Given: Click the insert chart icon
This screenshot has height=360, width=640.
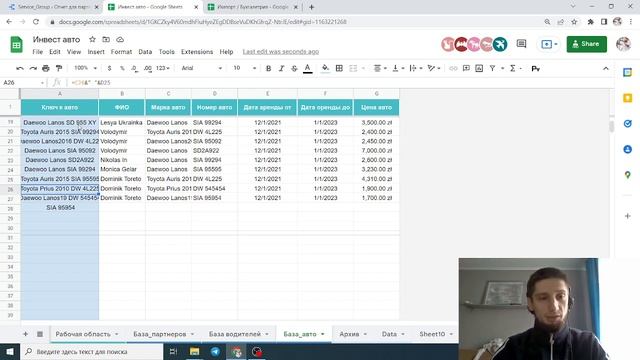Looking at the screenshot, I should [479, 68].
